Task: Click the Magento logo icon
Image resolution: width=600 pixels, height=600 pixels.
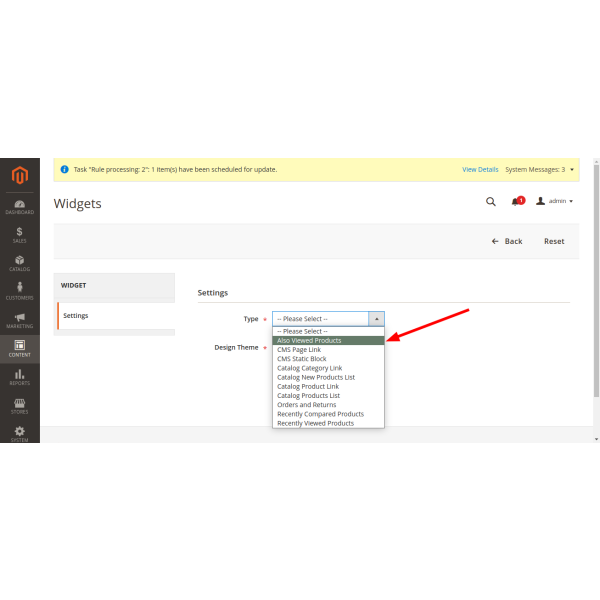Action: [x=19, y=176]
